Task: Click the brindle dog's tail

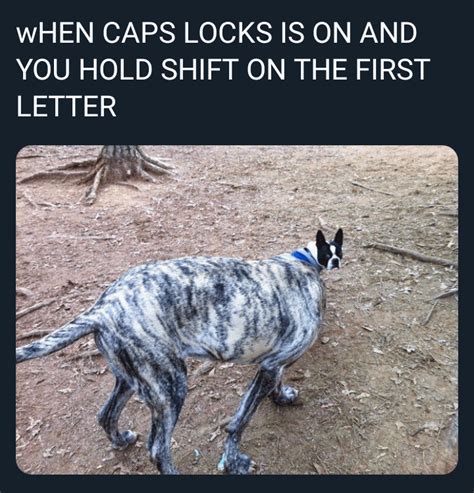Action: [x=55, y=337]
